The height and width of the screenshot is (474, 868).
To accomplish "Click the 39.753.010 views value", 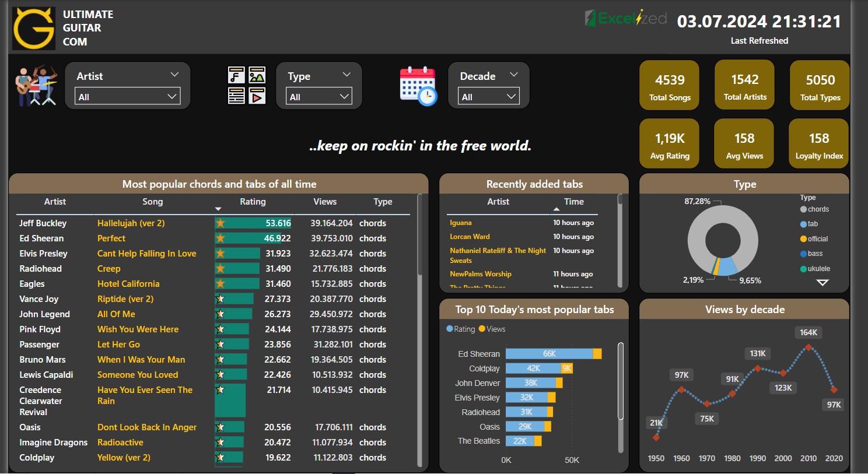I will coord(331,238).
